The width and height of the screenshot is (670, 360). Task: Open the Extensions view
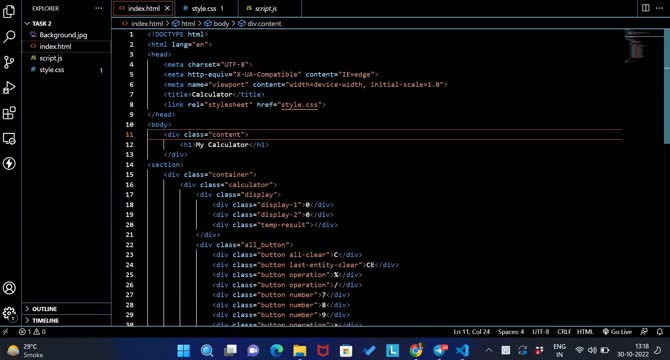(9, 113)
